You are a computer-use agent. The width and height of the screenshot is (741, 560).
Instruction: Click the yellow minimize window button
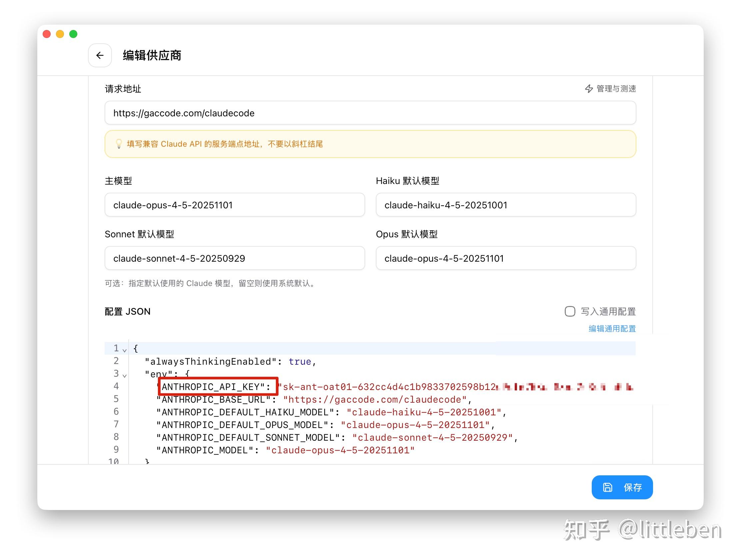pos(60,34)
